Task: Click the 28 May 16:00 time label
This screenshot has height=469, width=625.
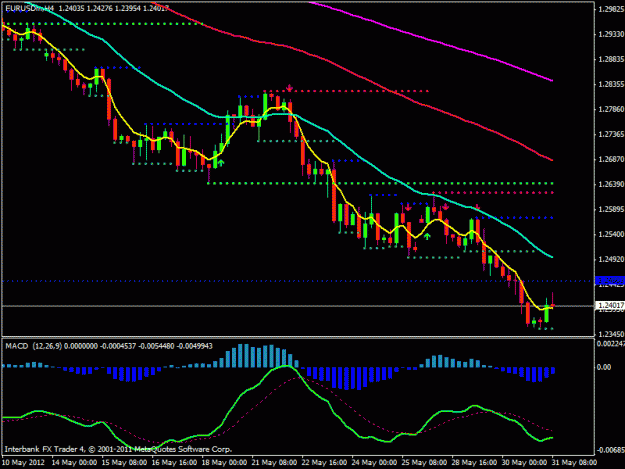Action: (x=474, y=463)
